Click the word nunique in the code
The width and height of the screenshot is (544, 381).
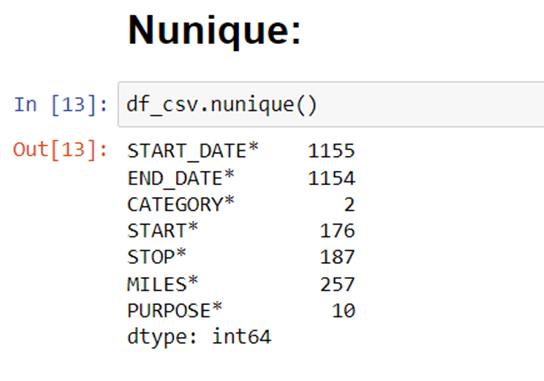pyautogui.click(x=252, y=105)
